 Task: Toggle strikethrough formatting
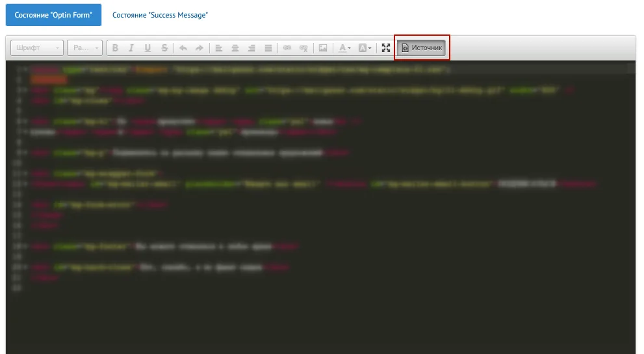pyautogui.click(x=164, y=48)
